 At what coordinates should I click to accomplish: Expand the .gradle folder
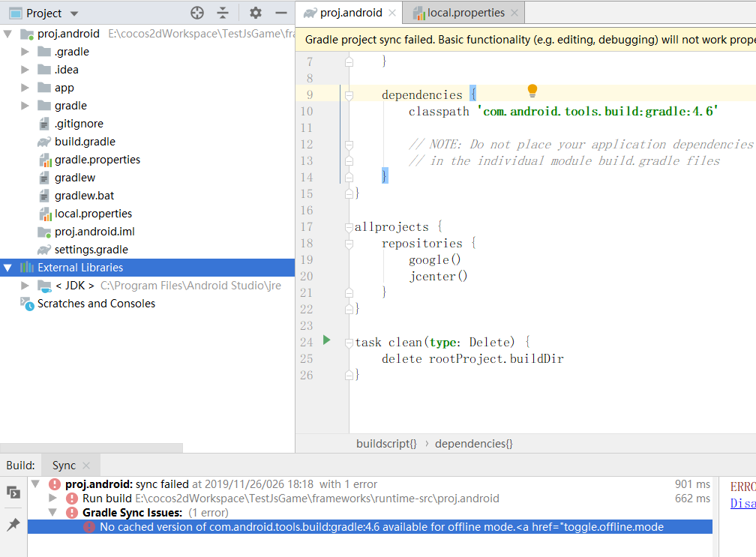(25, 52)
